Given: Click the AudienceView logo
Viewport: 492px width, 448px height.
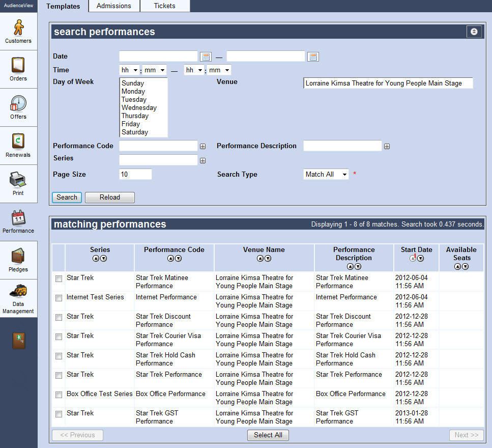Looking at the screenshot, I should pyautogui.click(x=18, y=6).
